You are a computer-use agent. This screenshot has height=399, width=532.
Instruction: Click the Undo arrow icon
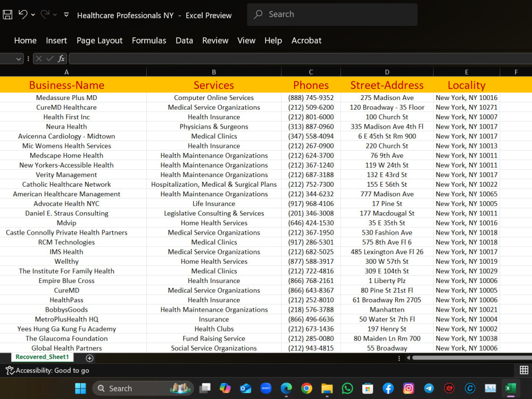pos(23,14)
